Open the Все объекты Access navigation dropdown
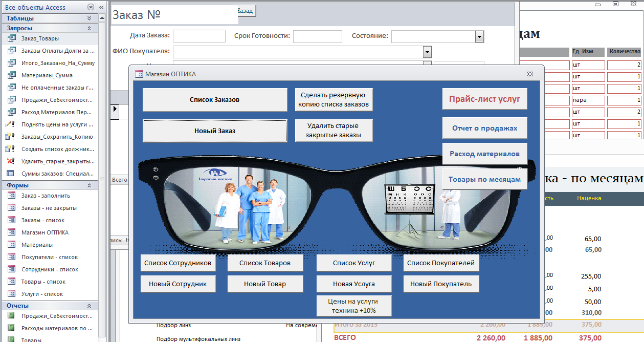The width and height of the screenshot is (644, 342). click(x=91, y=7)
